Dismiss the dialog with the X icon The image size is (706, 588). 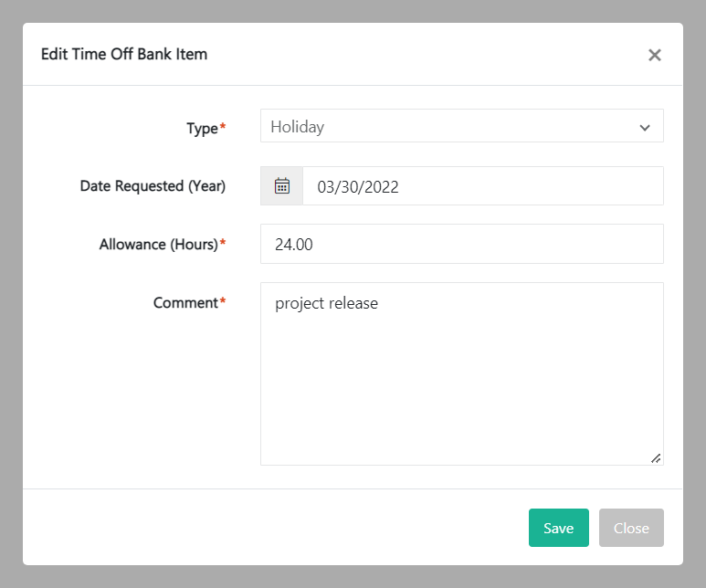(x=654, y=55)
